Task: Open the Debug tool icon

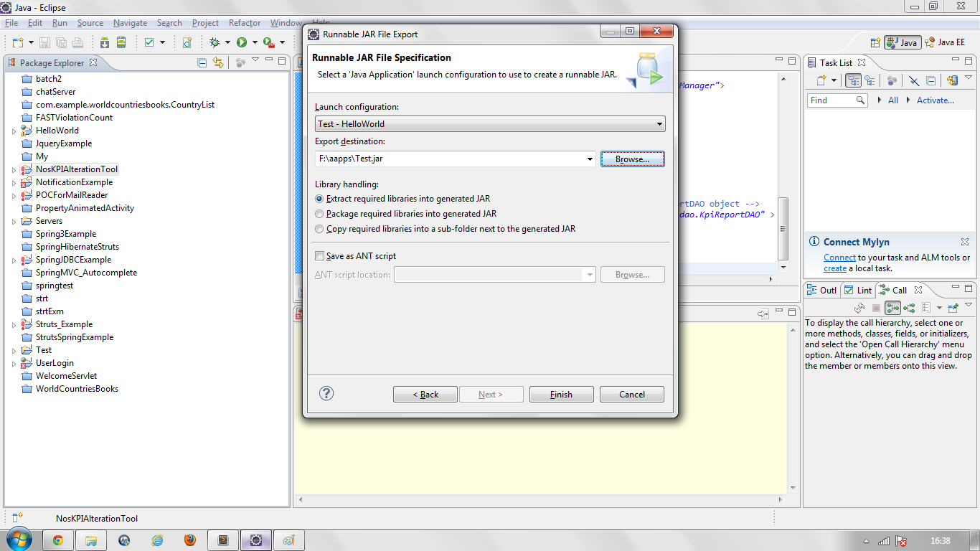Action: click(215, 42)
